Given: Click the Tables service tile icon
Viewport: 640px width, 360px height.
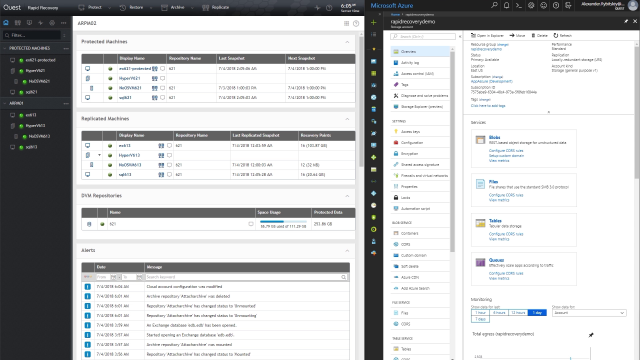Looking at the screenshot, I should tap(480, 223).
